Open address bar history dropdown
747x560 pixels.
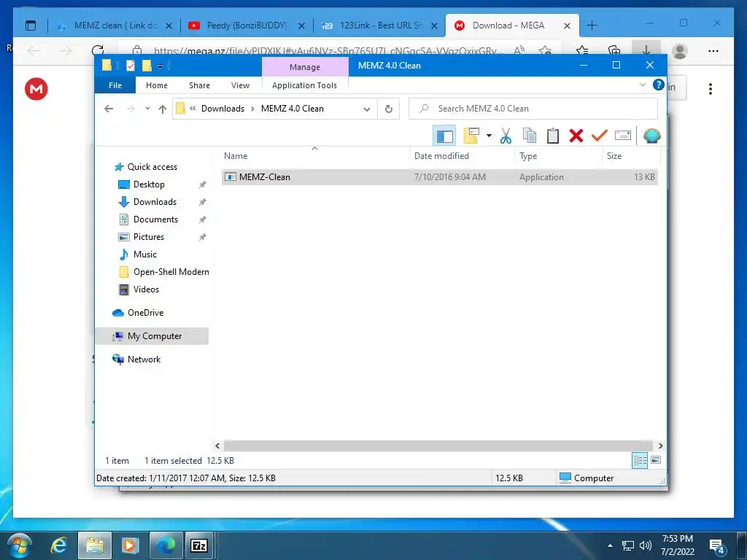[x=367, y=109]
